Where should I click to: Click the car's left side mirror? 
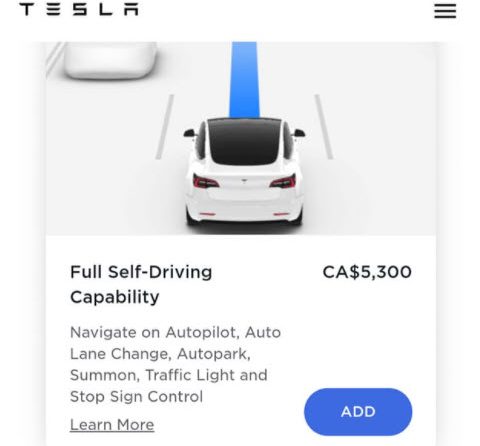pos(189,133)
